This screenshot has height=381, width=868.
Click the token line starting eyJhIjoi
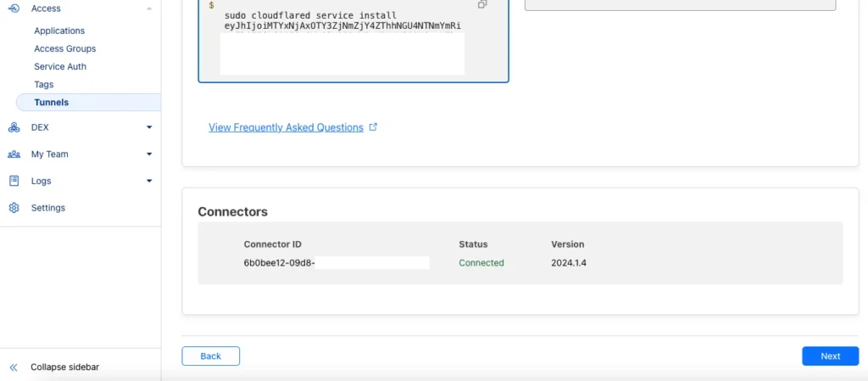pyautogui.click(x=343, y=25)
